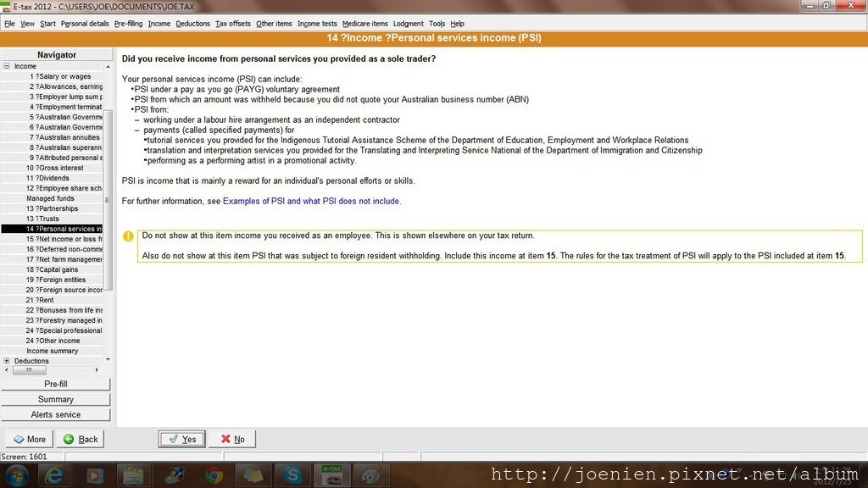
Task: Open the Other items menu
Action: pyautogui.click(x=274, y=24)
